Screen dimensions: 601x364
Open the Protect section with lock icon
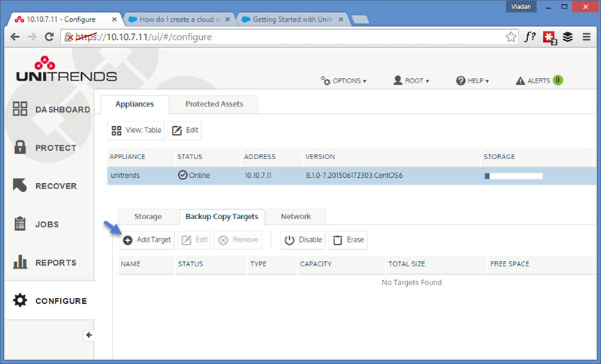click(44, 147)
